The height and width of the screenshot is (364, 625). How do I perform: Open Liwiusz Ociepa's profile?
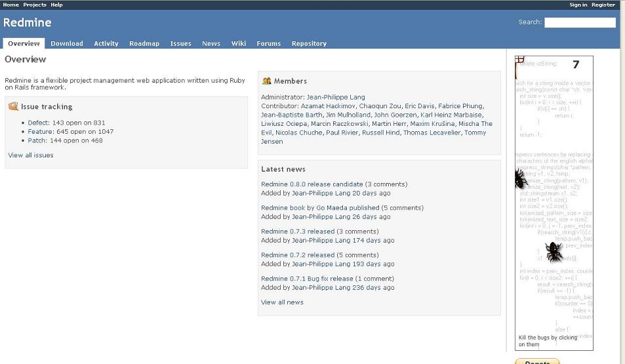(x=284, y=123)
